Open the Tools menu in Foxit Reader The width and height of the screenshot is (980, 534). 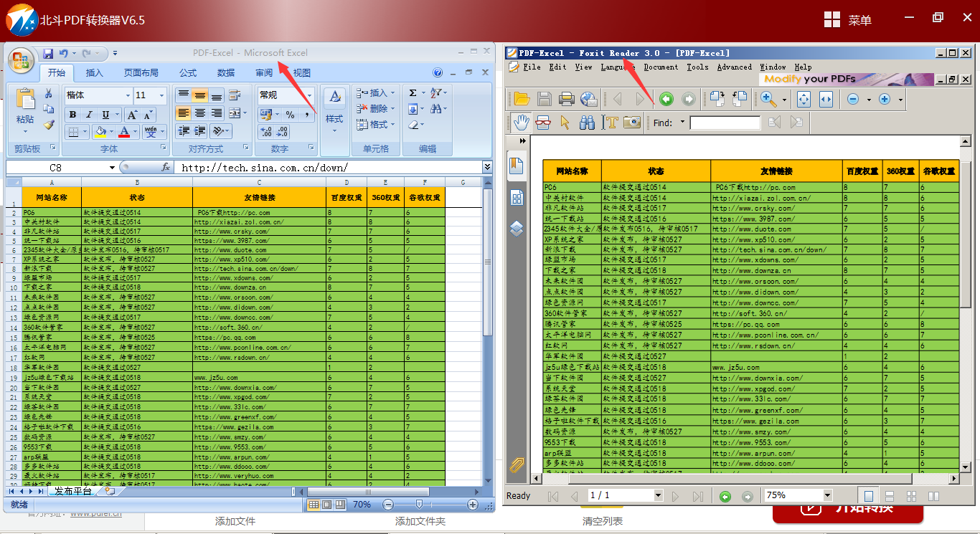point(697,67)
